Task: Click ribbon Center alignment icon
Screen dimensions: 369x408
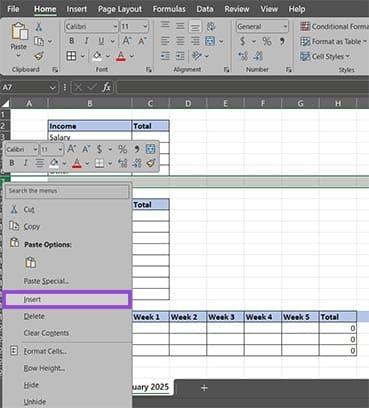Action: click(x=180, y=41)
